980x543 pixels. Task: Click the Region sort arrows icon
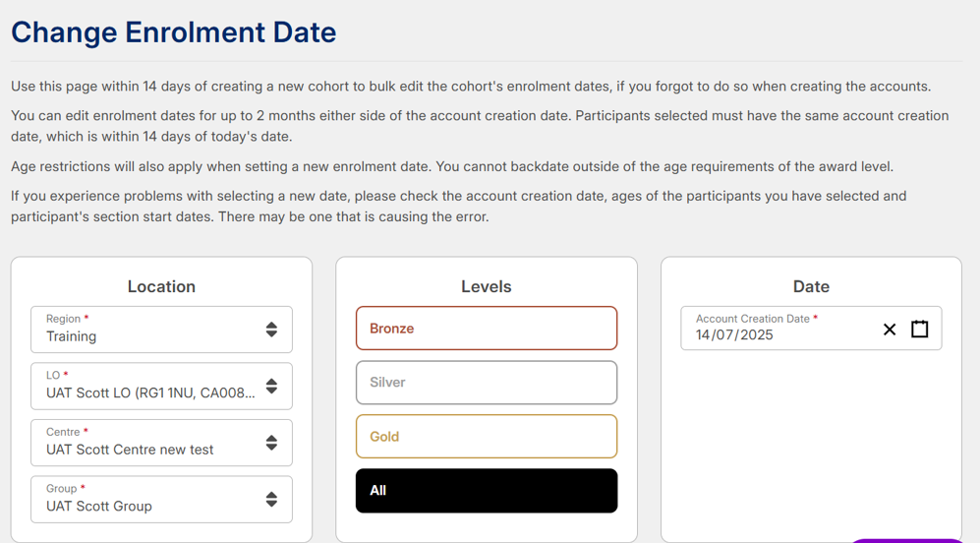[x=271, y=330]
